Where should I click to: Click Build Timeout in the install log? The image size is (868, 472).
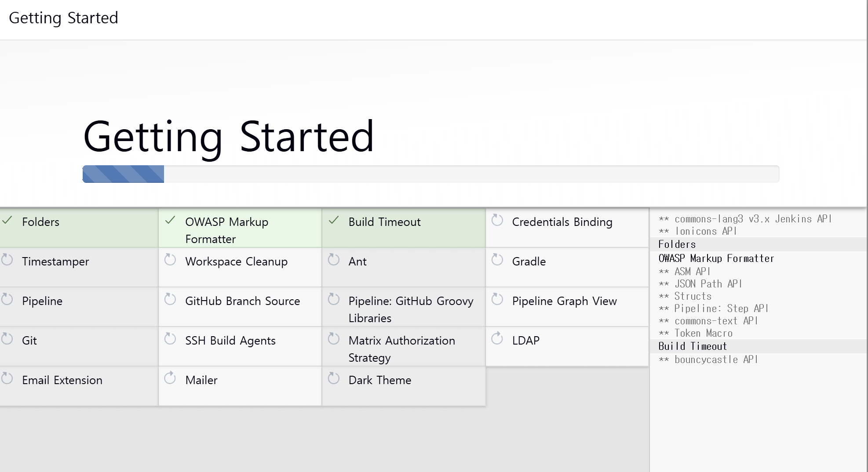692,346
